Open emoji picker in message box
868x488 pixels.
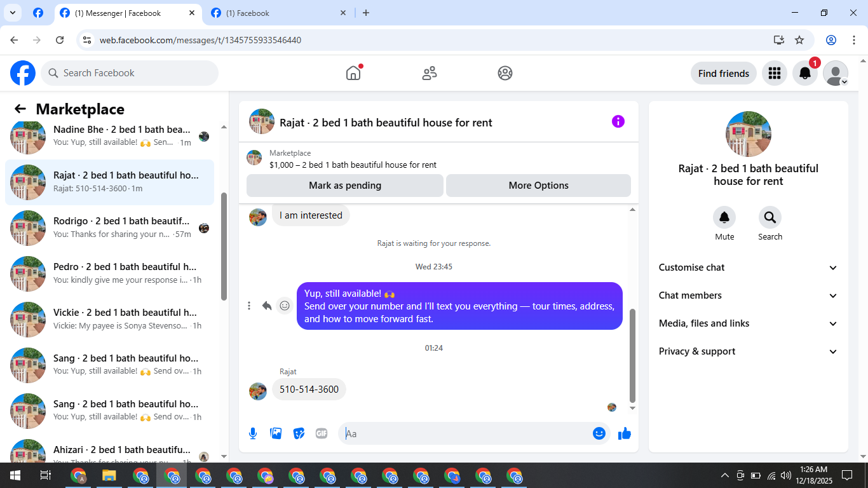[x=599, y=433]
